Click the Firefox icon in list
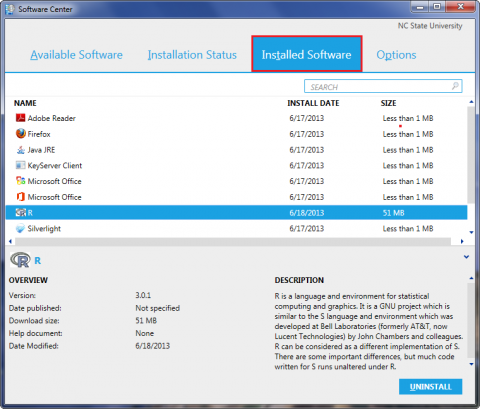This screenshot has width=480, height=409. (x=20, y=134)
